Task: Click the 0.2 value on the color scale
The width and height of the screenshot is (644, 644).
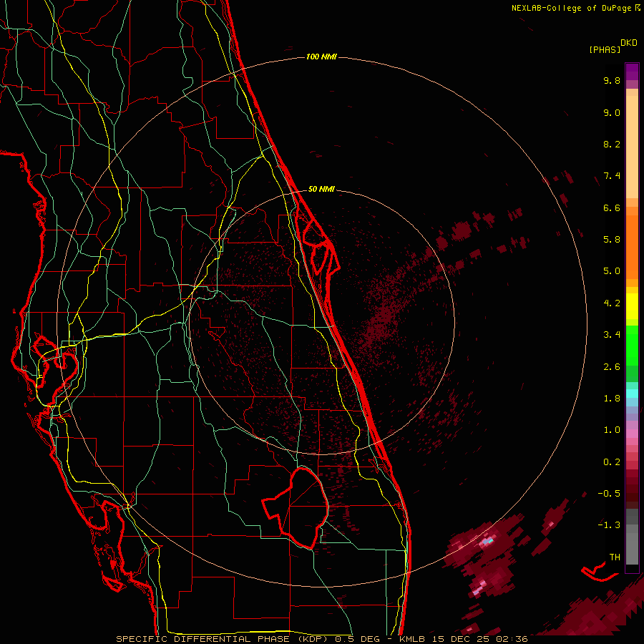Action: (612, 462)
